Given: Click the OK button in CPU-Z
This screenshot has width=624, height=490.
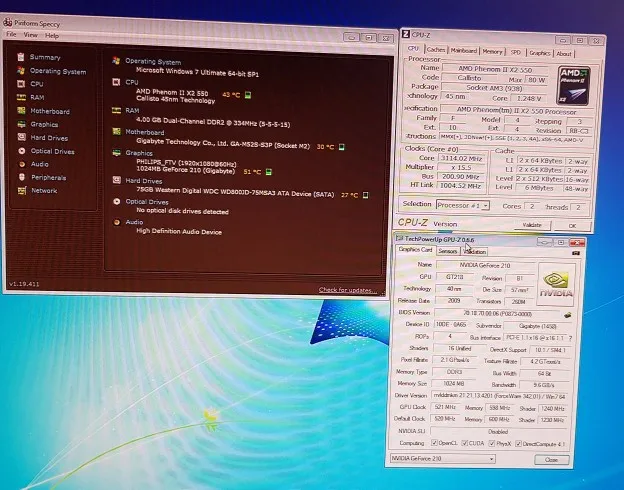Looking at the screenshot, I should 572,226.
